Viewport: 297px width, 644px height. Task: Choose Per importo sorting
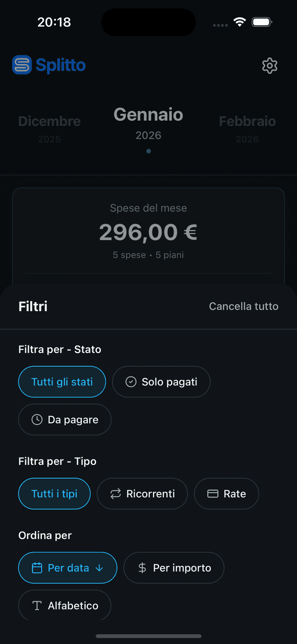pos(174,567)
